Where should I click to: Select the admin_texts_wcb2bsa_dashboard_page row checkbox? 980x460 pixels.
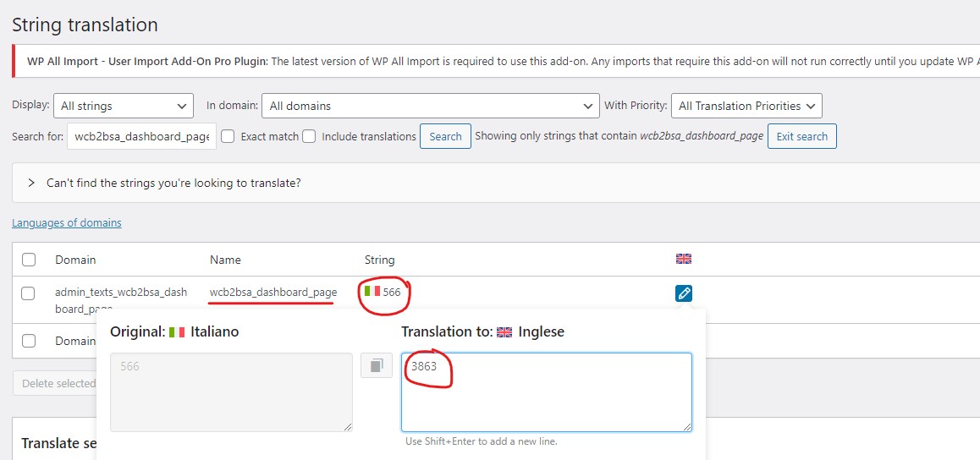[28, 293]
